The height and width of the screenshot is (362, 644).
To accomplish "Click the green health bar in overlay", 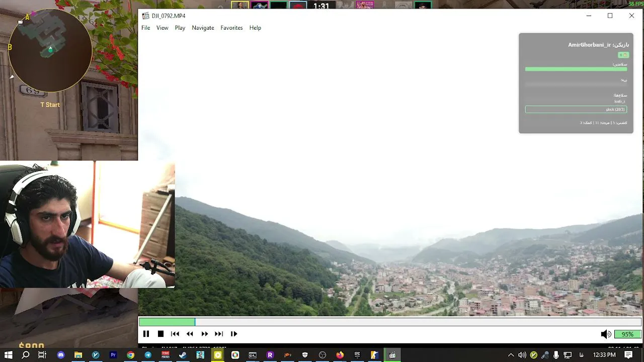I will click(576, 69).
